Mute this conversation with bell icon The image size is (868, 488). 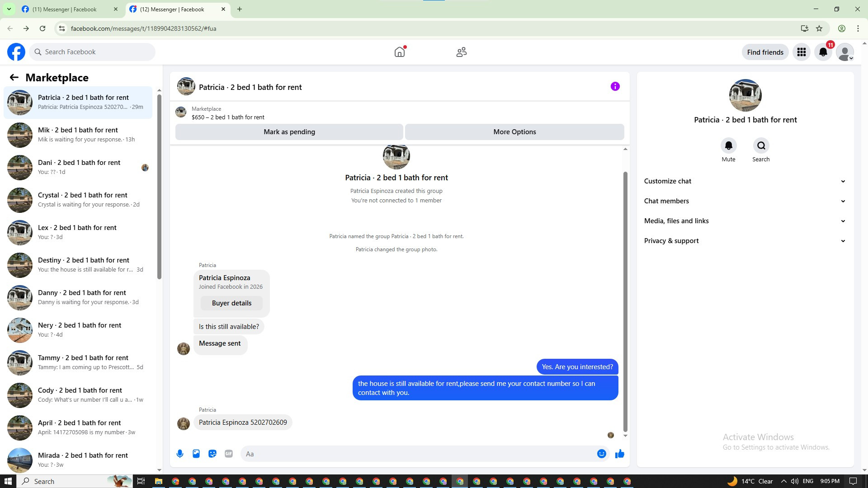728,145
